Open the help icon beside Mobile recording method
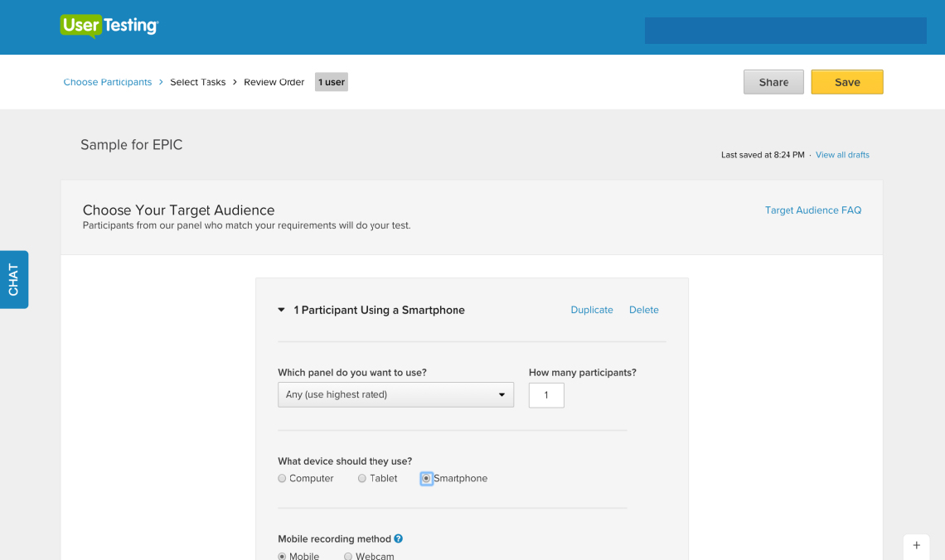This screenshot has width=945, height=560. pos(399,539)
